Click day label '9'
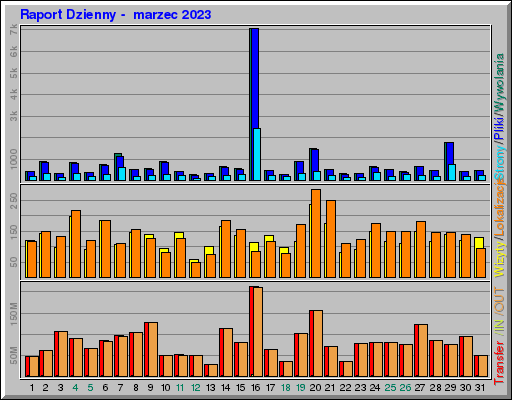512x400 pixels. [x=151, y=388]
